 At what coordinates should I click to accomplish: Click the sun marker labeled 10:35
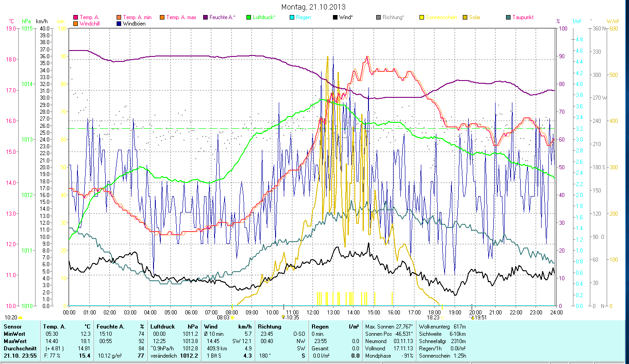[284, 317]
